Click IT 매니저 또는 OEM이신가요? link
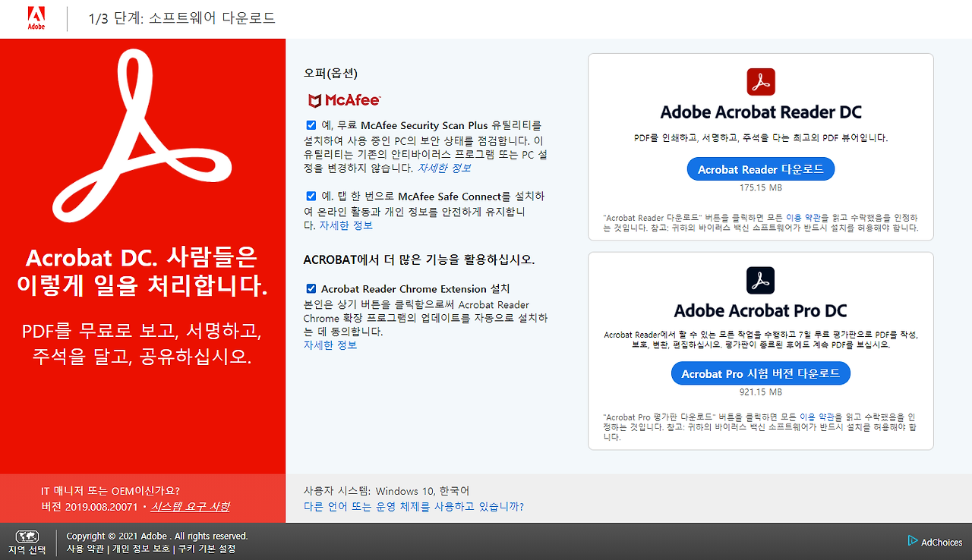Image resolution: width=972 pixels, height=560 pixels. [110, 491]
